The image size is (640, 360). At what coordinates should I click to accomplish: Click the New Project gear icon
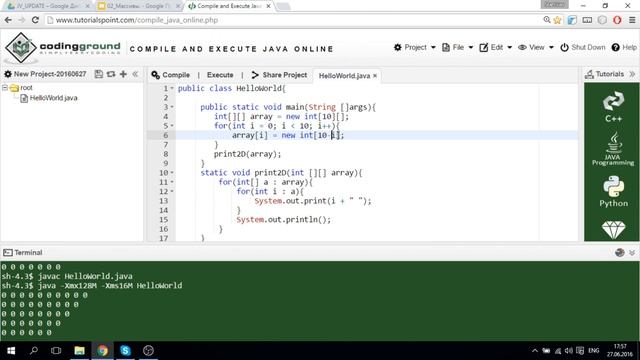8,74
